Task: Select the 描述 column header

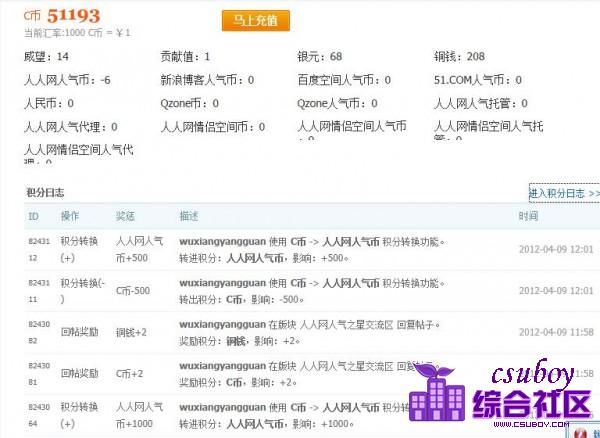Action: click(x=188, y=216)
